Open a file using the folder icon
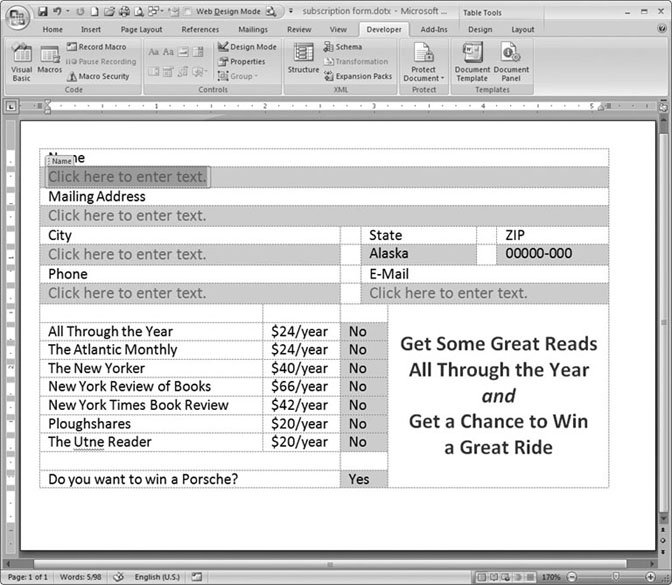The width and height of the screenshot is (672, 585). click(109, 12)
